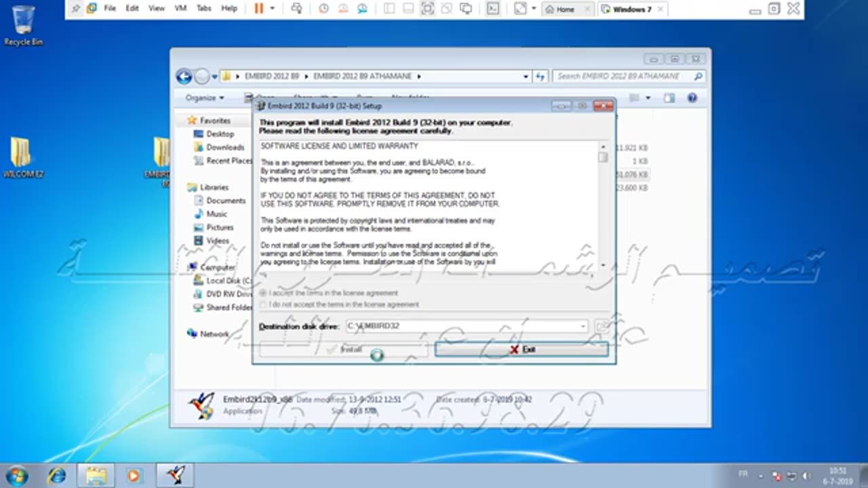Open the VMware Tabs menu
The height and width of the screenshot is (488, 868).
pos(203,9)
